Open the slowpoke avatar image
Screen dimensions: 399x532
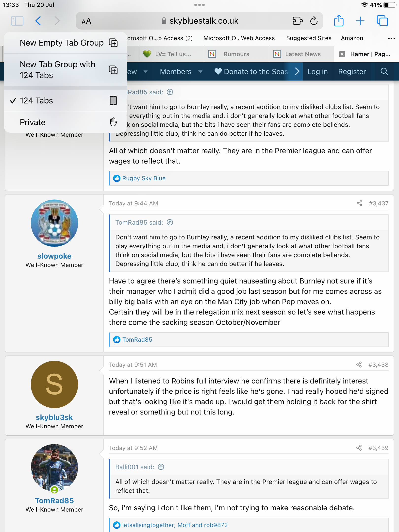(54, 223)
